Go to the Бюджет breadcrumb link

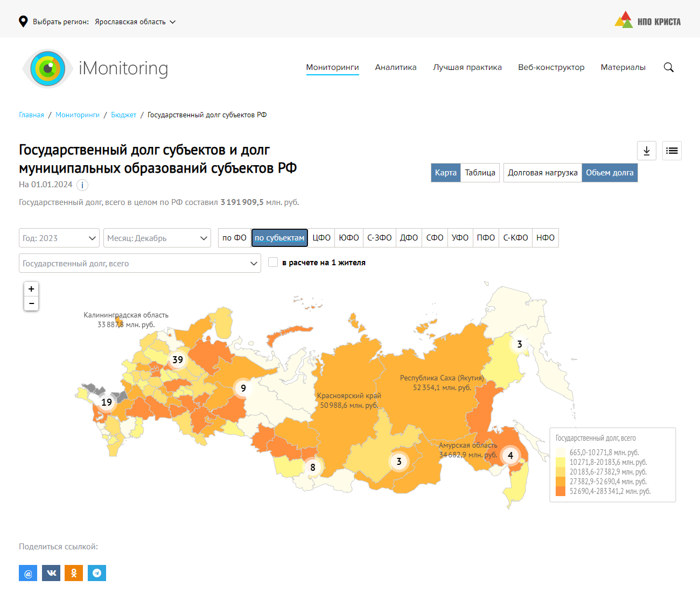123,115
